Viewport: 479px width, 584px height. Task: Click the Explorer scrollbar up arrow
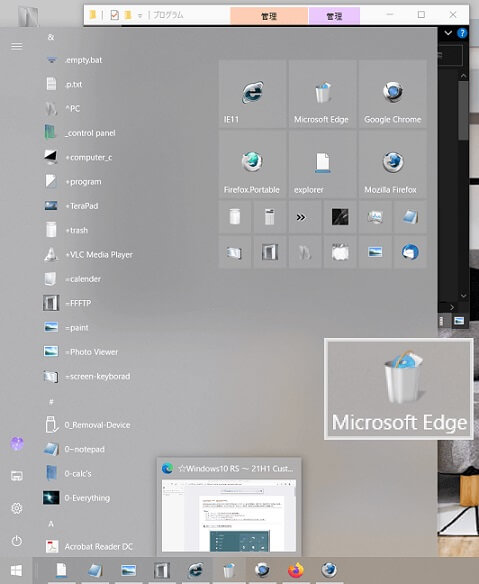pyautogui.click(x=463, y=76)
